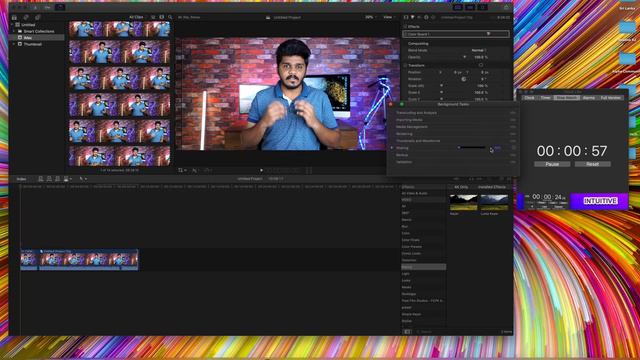Select the Untitled Project clip in timeline
640x360 pixels.
89,260
